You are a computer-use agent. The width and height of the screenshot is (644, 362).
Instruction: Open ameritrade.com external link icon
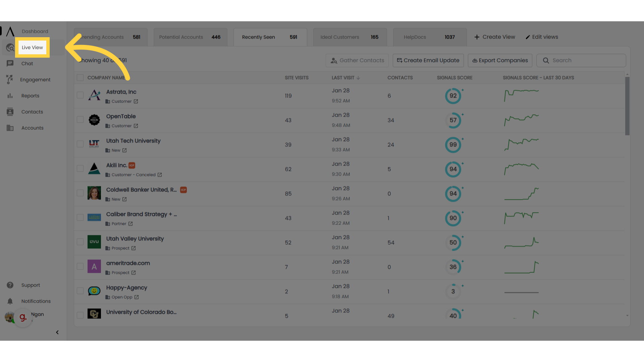pos(133,273)
